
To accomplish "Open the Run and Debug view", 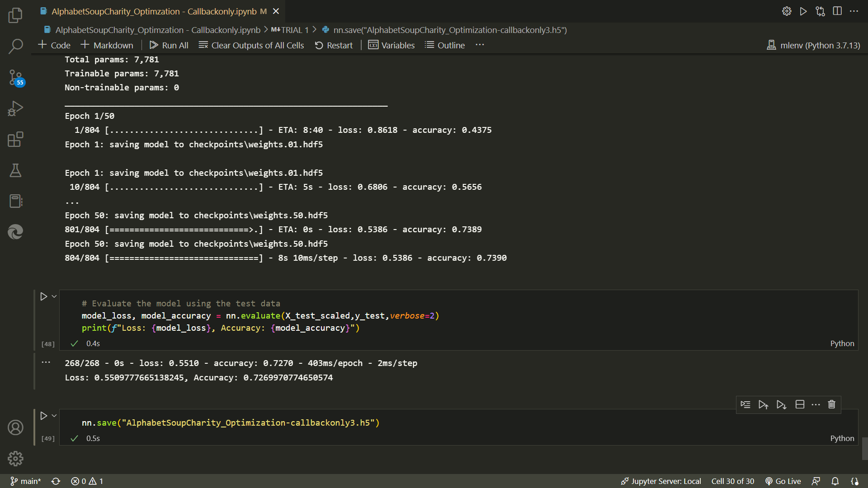I will [15, 108].
